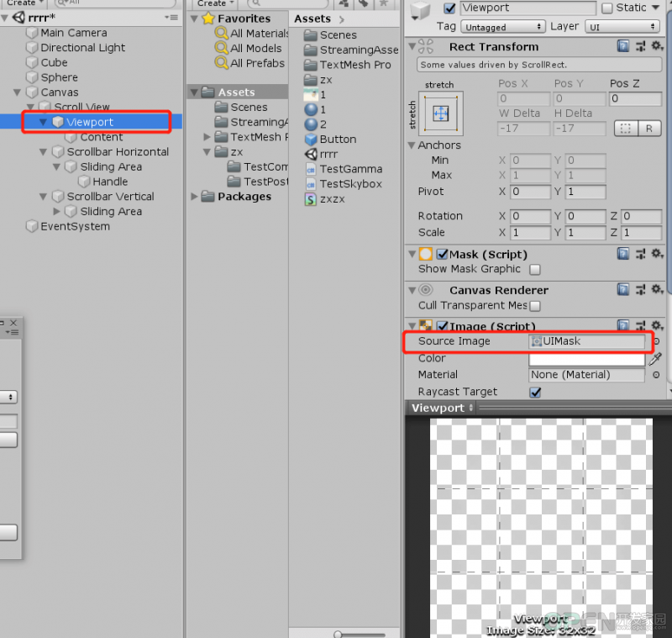
Task: Click the raw edit mode R button
Action: [x=649, y=129]
